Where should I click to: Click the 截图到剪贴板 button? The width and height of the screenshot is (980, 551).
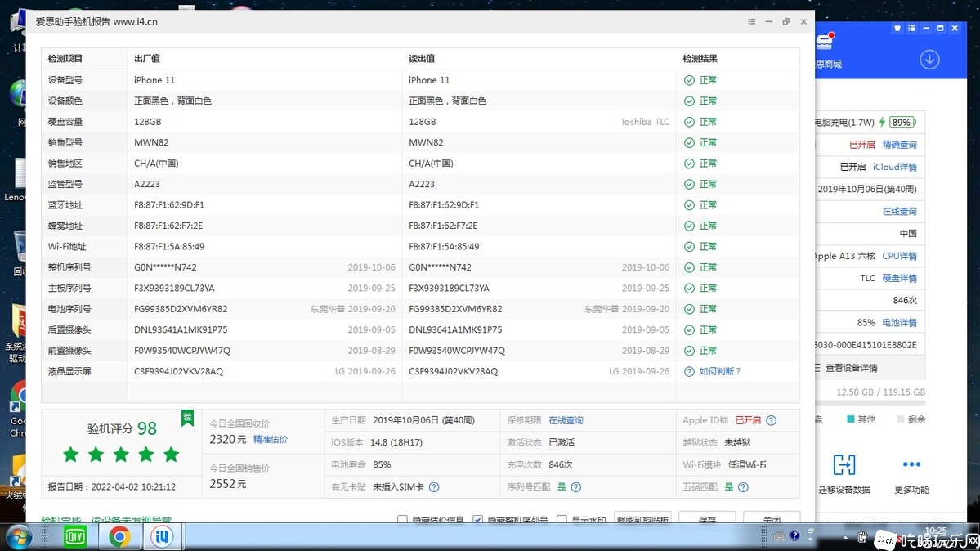point(642,517)
